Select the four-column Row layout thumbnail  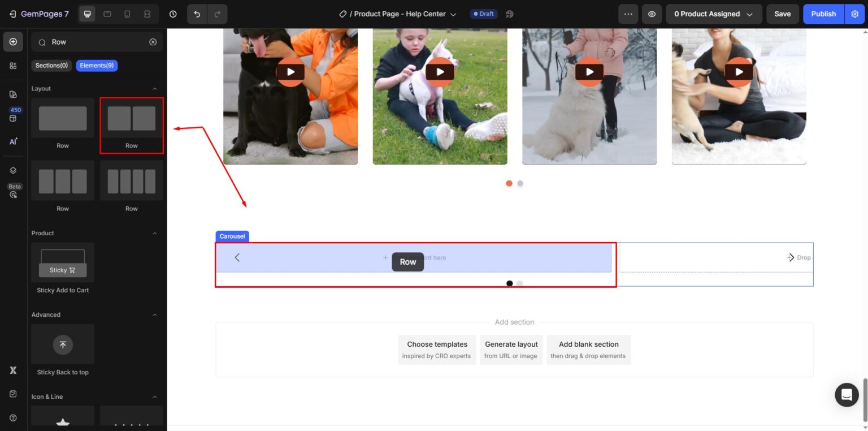[132, 182]
